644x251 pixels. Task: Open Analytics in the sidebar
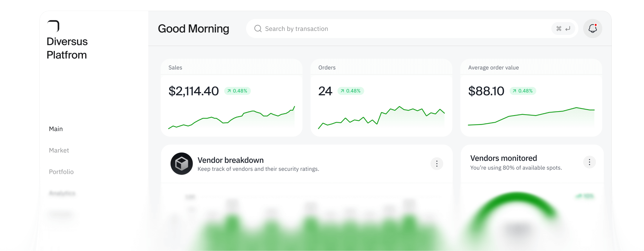point(62,193)
